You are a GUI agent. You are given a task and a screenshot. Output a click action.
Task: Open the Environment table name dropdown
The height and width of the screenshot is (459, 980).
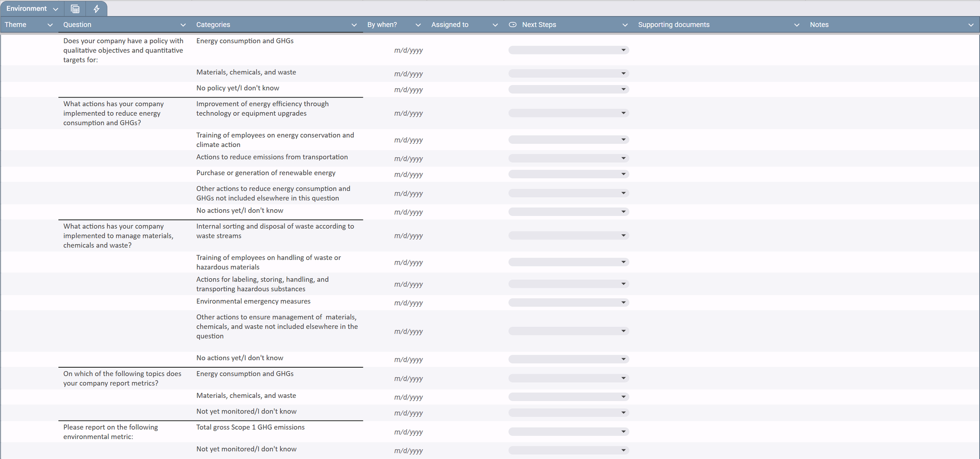tap(55, 9)
